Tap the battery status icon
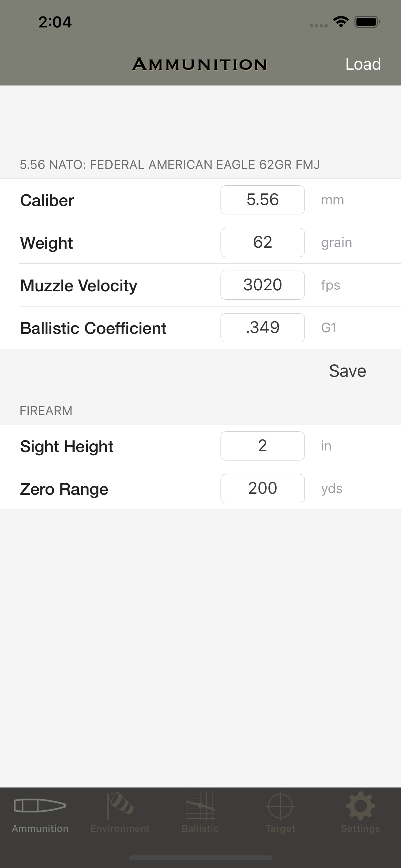This screenshot has width=401, height=868. [367, 22]
